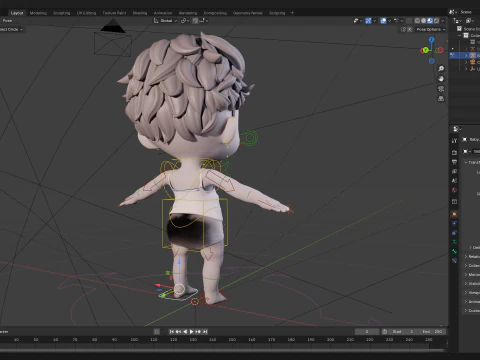Click the green Y axis on navigation gizmo
The width and height of the screenshot is (480, 360).
[x=425, y=50]
